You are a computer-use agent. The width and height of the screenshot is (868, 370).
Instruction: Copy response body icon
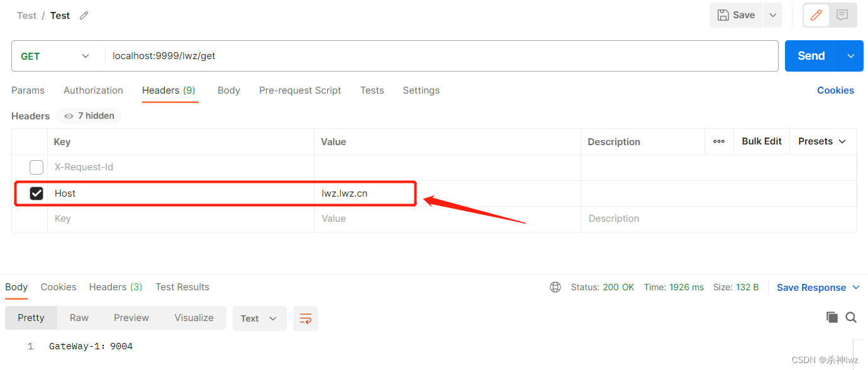[832, 317]
